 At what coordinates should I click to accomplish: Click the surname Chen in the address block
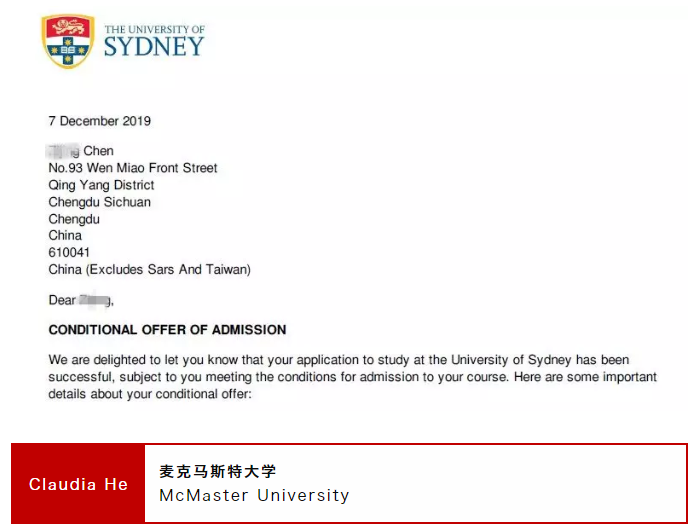[x=98, y=151]
